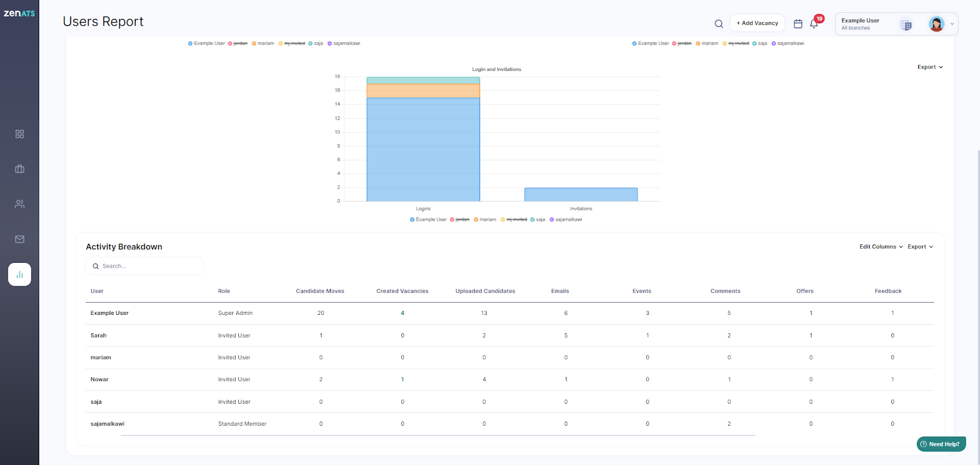Open the Edit Columns dropdown
This screenshot has height=465, width=980.
pos(881,247)
